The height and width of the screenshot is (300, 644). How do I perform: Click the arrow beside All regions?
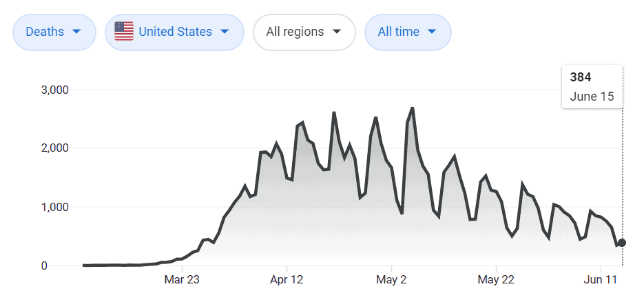pyautogui.click(x=337, y=32)
